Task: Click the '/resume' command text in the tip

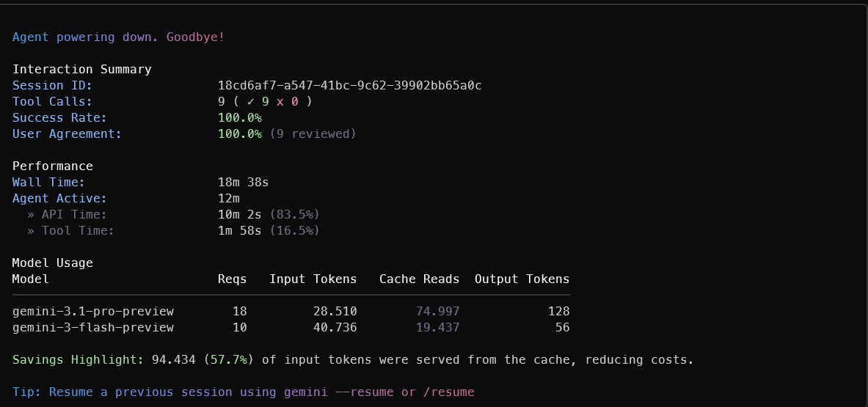Action: (x=449, y=392)
